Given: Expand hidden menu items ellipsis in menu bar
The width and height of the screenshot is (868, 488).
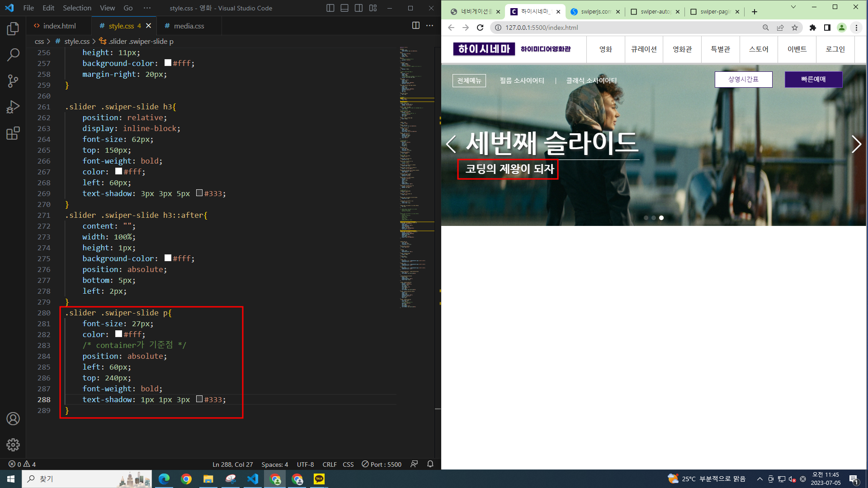Looking at the screenshot, I should pyautogui.click(x=147, y=8).
